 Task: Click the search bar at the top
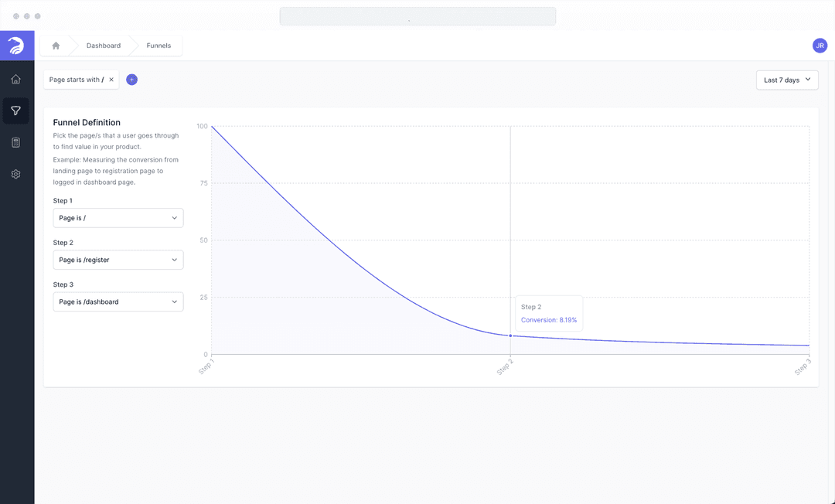click(x=417, y=15)
